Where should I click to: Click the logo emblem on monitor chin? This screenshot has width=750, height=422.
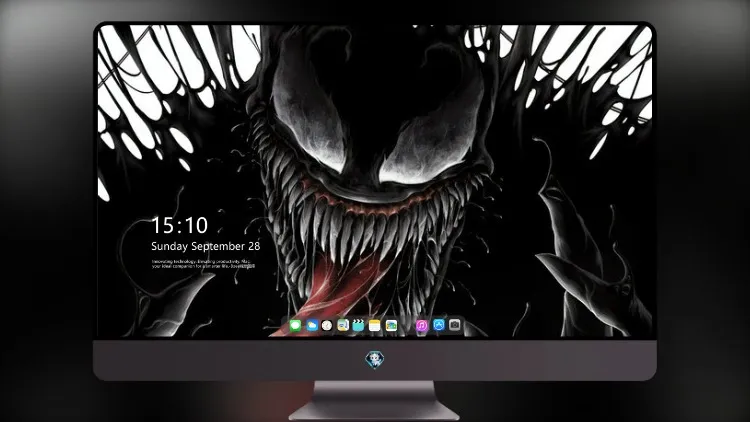pyautogui.click(x=375, y=360)
